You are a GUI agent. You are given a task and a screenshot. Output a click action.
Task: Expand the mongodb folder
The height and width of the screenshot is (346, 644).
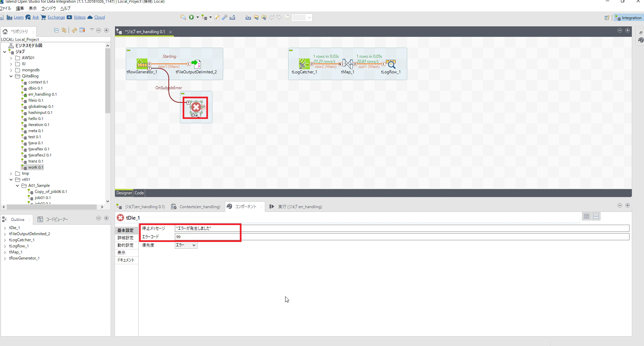pyautogui.click(x=11, y=70)
